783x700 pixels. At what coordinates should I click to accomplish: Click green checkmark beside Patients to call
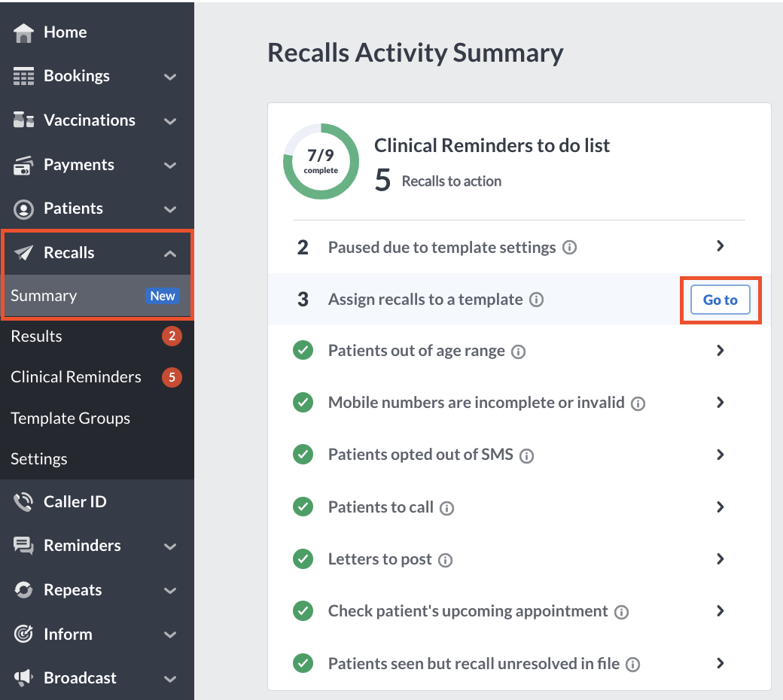click(303, 507)
